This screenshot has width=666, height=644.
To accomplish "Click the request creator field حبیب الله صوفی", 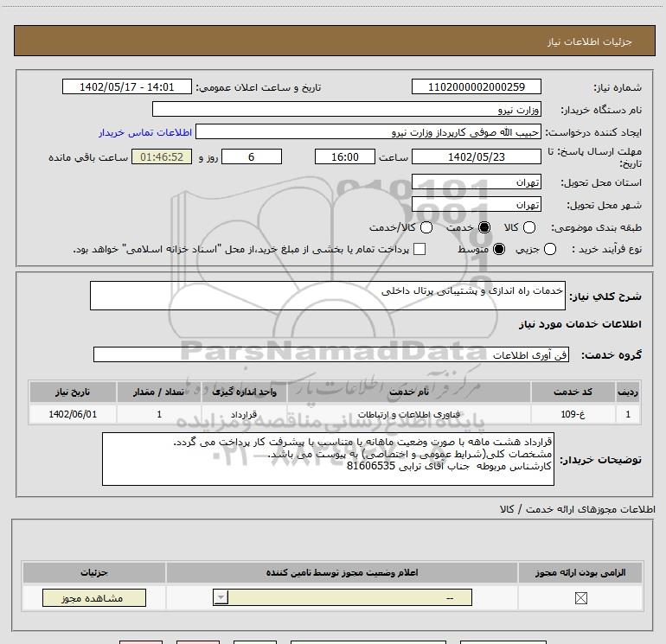I will tap(368, 132).
